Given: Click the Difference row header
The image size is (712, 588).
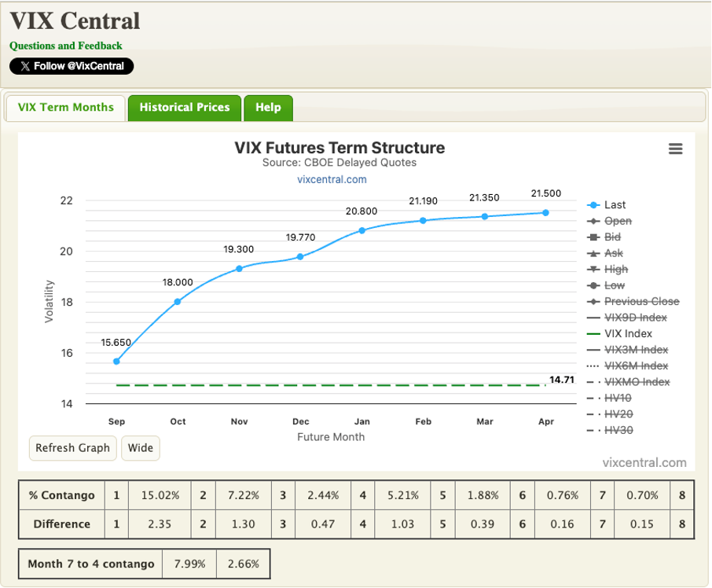Looking at the screenshot, I should pos(62,524).
